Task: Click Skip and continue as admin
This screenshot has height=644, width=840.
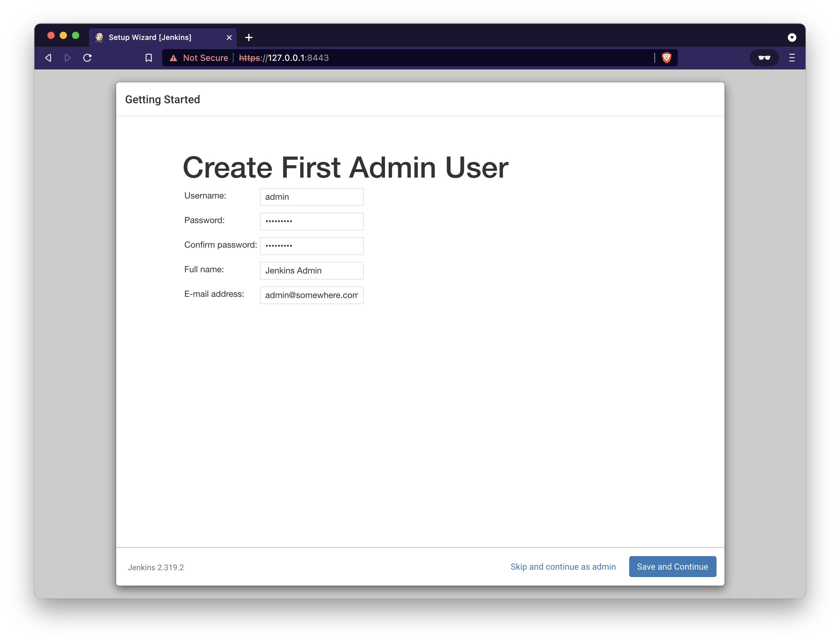Action: tap(563, 567)
